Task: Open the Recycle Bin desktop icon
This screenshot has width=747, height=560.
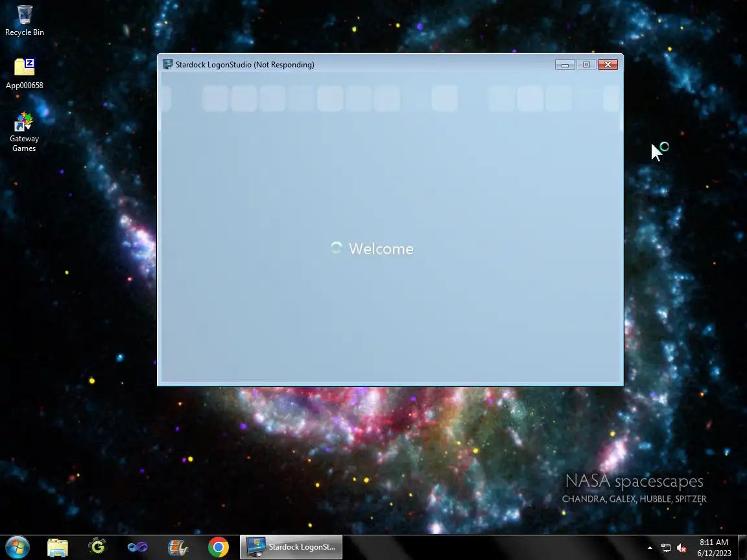Action: coord(24,21)
